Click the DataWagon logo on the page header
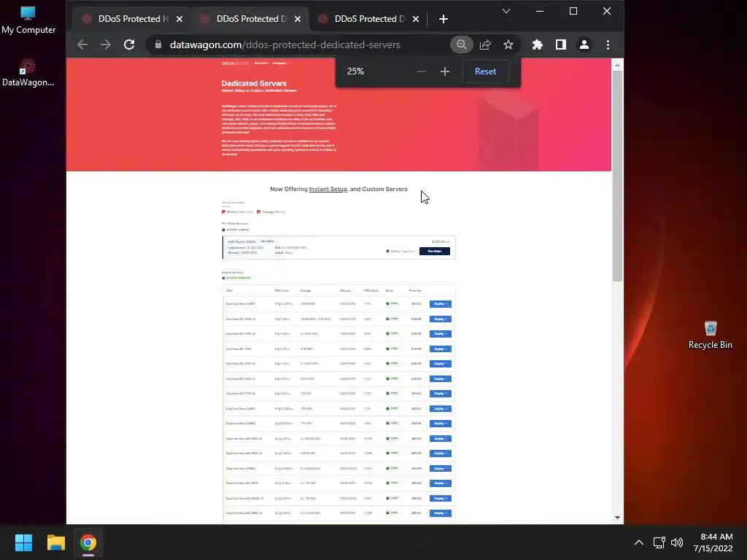 pos(235,63)
